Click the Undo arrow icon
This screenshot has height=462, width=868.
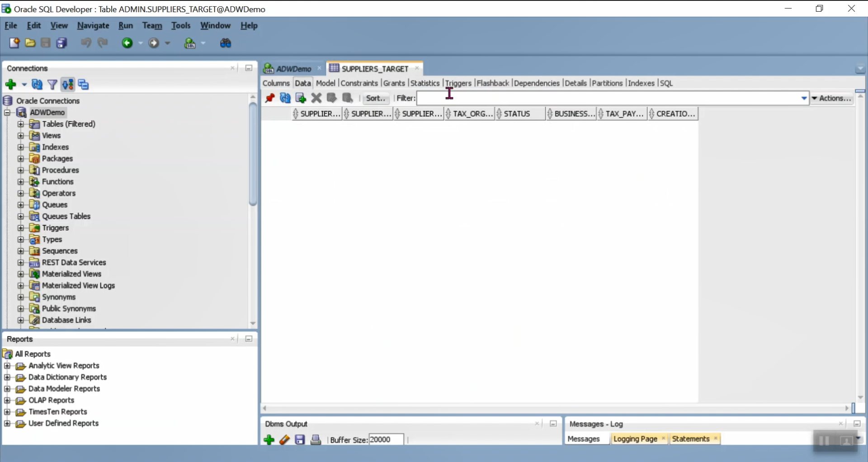point(86,43)
